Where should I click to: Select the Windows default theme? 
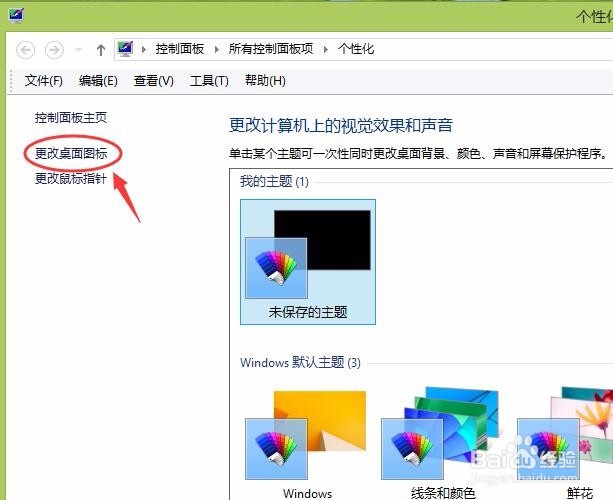click(308, 442)
